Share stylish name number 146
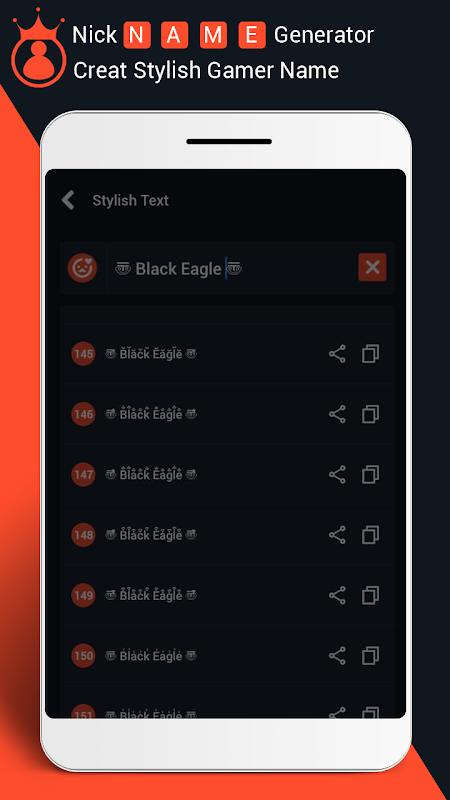 pos(337,414)
